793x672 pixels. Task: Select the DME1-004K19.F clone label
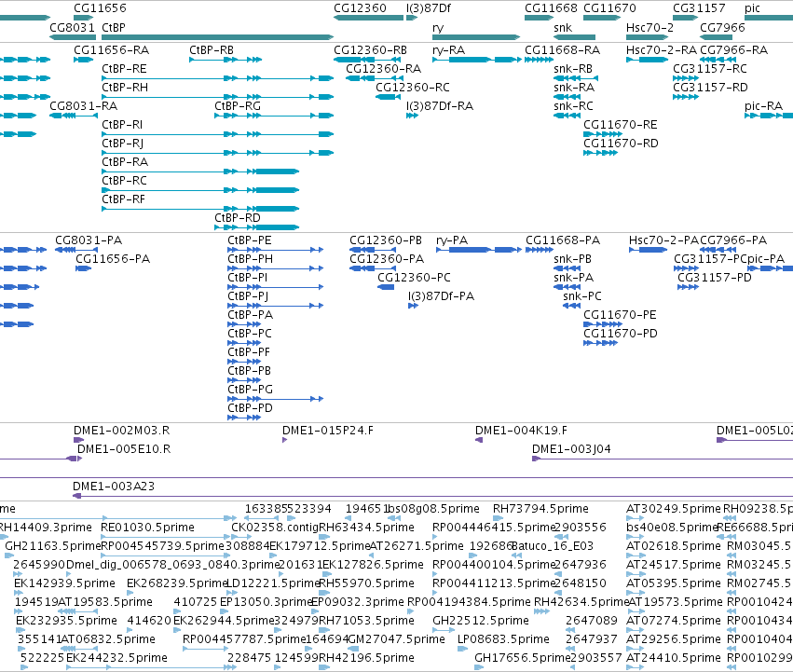click(522, 431)
